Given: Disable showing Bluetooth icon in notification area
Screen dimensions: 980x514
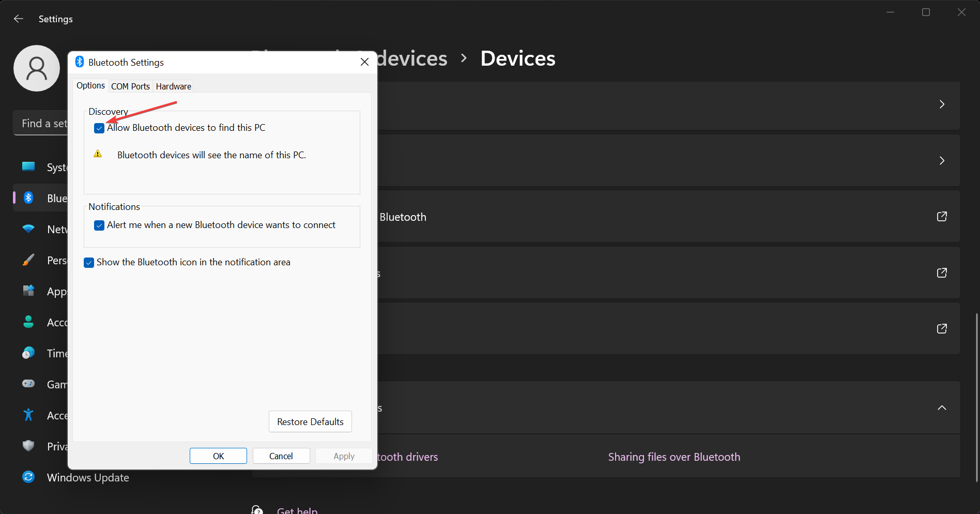Looking at the screenshot, I should tap(88, 263).
